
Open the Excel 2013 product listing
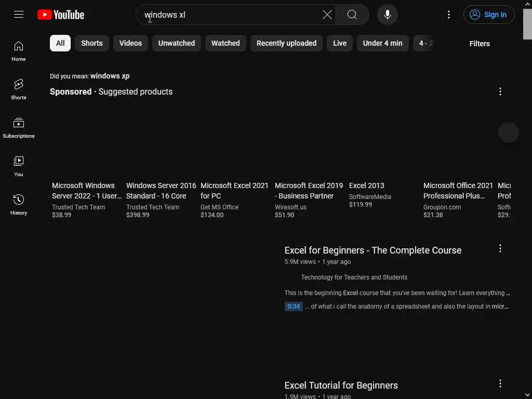366,185
